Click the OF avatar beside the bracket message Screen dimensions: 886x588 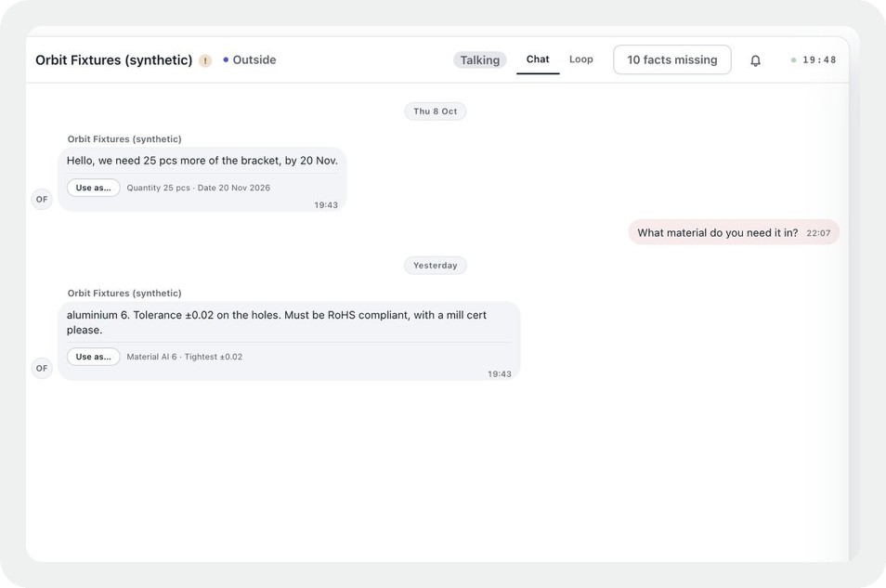click(42, 199)
